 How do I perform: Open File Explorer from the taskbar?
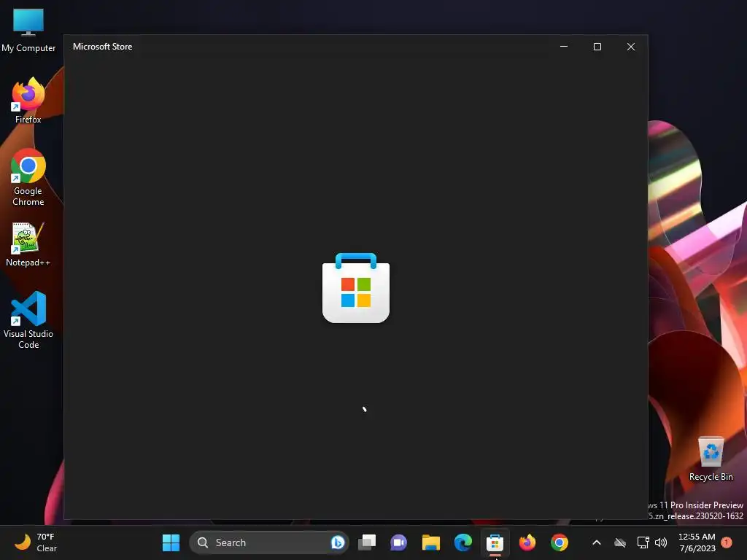pyautogui.click(x=430, y=542)
